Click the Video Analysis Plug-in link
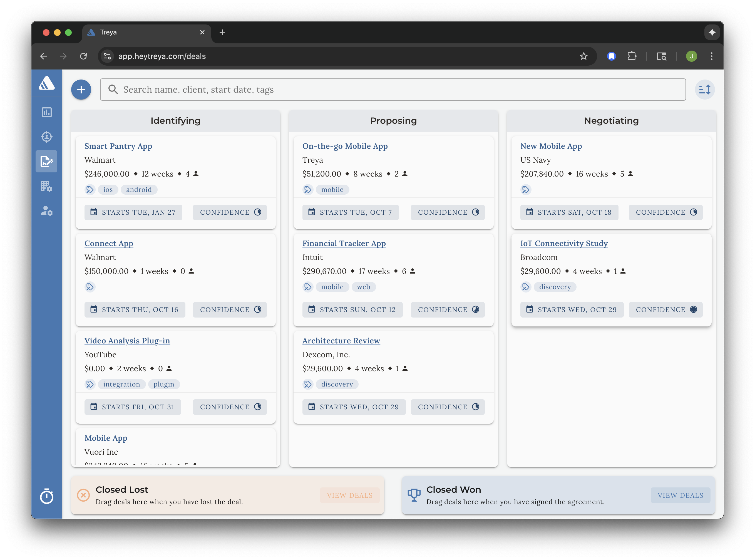This screenshot has height=560, width=755. [x=127, y=341]
